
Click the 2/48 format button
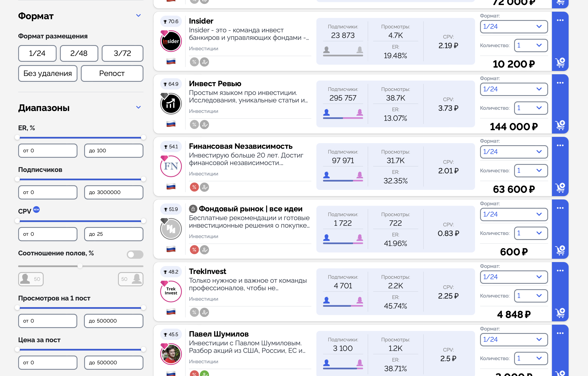tap(79, 53)
